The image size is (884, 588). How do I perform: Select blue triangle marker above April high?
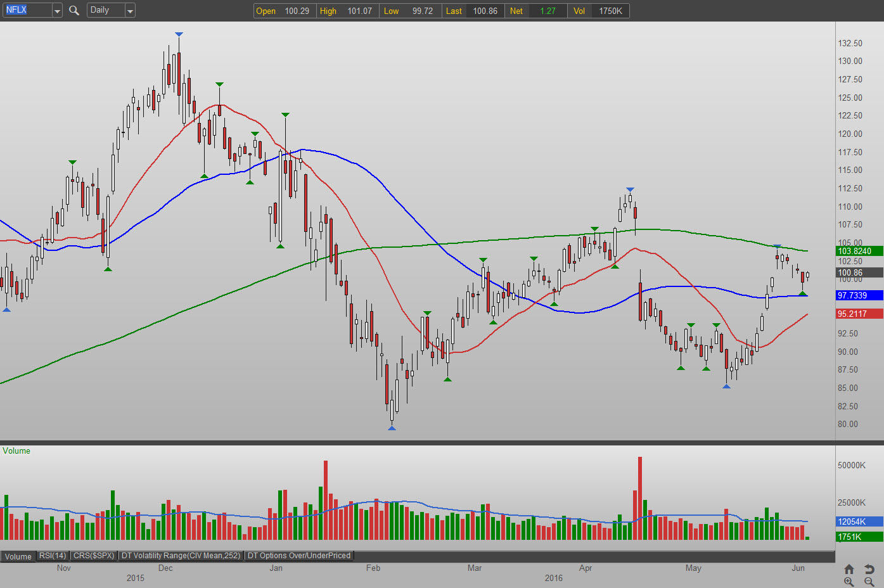(630, 189)
